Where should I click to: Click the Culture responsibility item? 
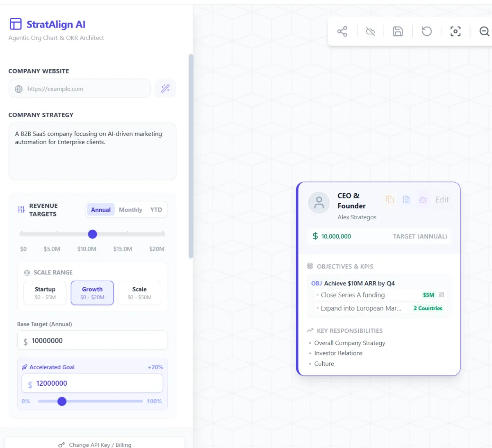coord(324,364)
